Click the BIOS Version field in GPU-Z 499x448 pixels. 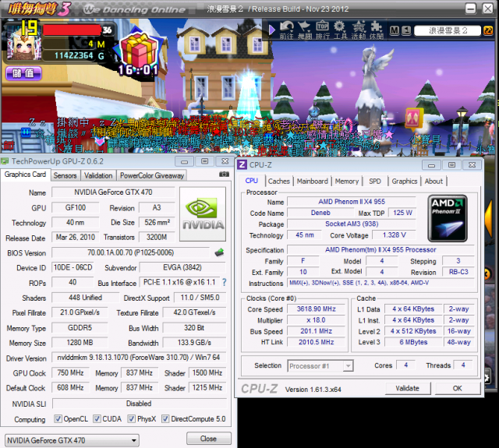130,252
